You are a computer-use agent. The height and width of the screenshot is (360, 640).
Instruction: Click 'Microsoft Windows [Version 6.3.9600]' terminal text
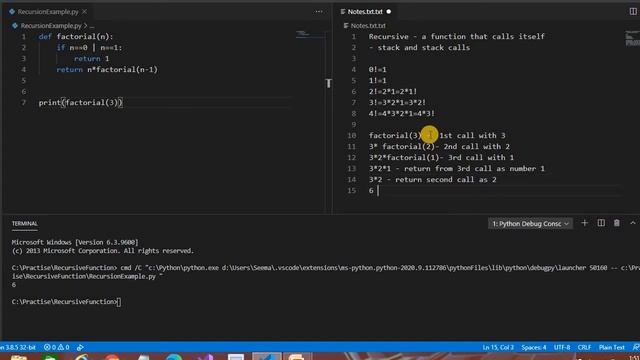click(x=75, y=242)
